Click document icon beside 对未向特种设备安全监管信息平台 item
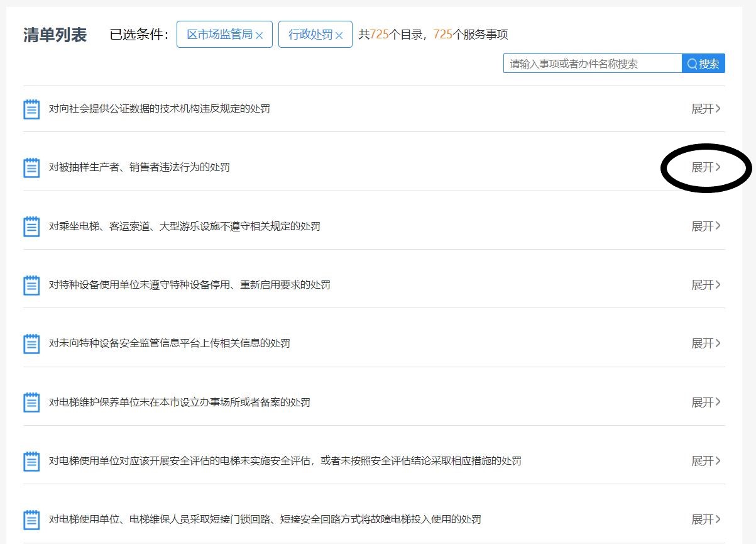 point(31,343)
